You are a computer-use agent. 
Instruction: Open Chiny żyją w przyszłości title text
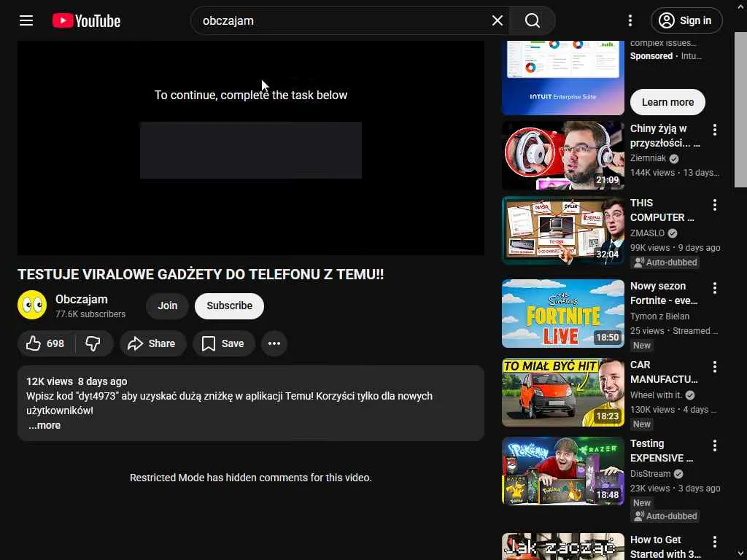pos(665,136)
